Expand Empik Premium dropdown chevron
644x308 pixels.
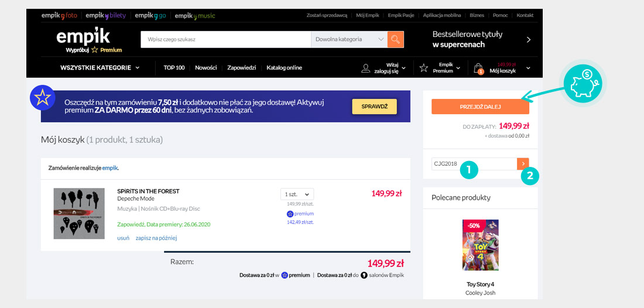click(458, 68)
